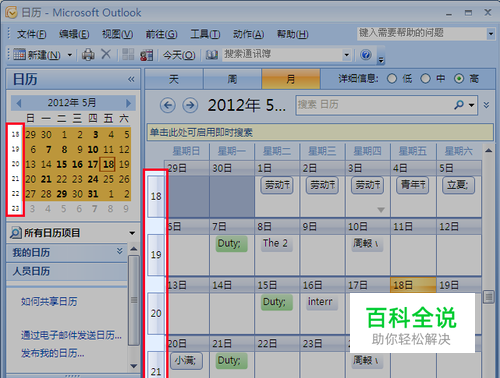Select Low (低) detail level radio
Viewport: 500px width, 378px height.
pos(392,79)
